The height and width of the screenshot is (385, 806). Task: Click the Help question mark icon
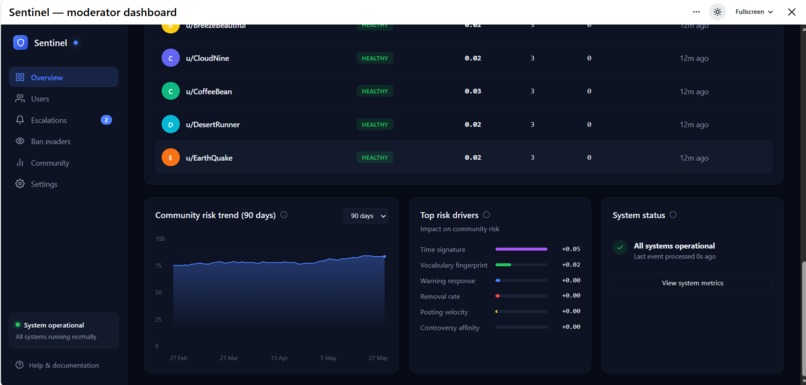click(x=20, y=365)
